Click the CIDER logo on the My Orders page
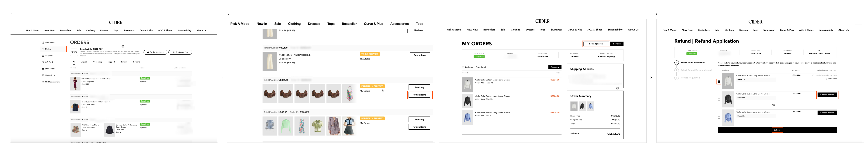The width and height of the screenshot is (868, 166). coord(542,21)
